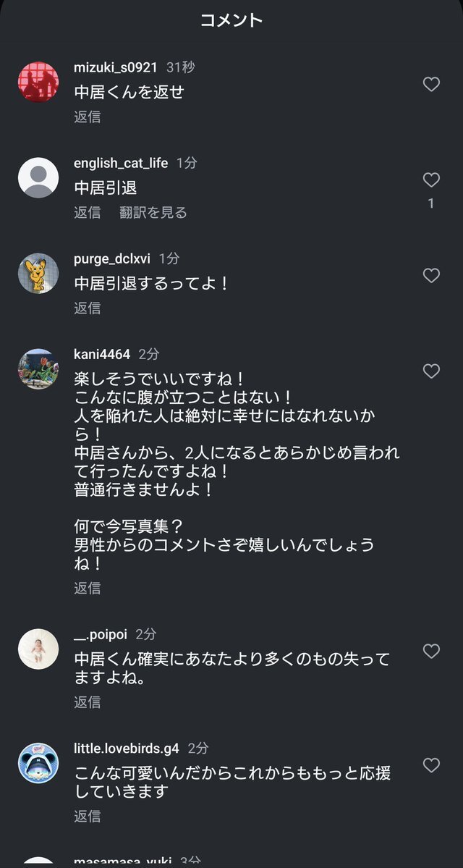
Task: Reply to mizuki_s0921's comment
Action: [87, 117]
